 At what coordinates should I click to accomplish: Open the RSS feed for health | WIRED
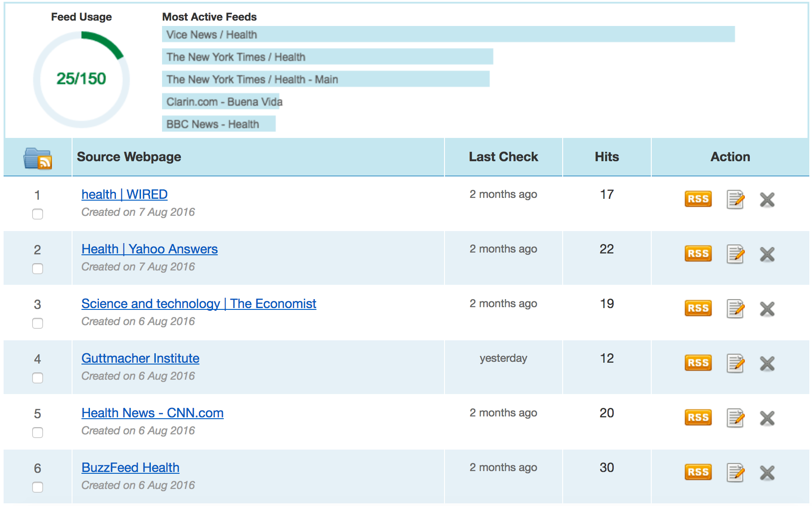pyautogui.click(x=698, y=199)
